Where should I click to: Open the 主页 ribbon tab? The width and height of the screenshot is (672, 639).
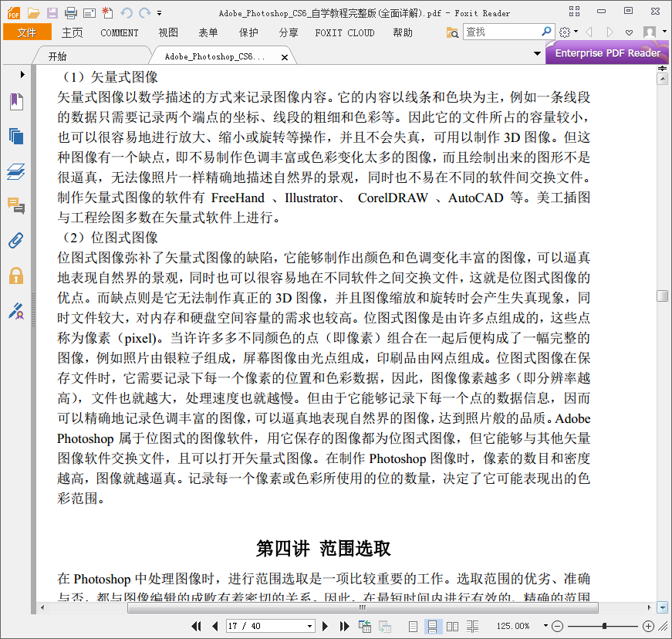coord(72,32)
